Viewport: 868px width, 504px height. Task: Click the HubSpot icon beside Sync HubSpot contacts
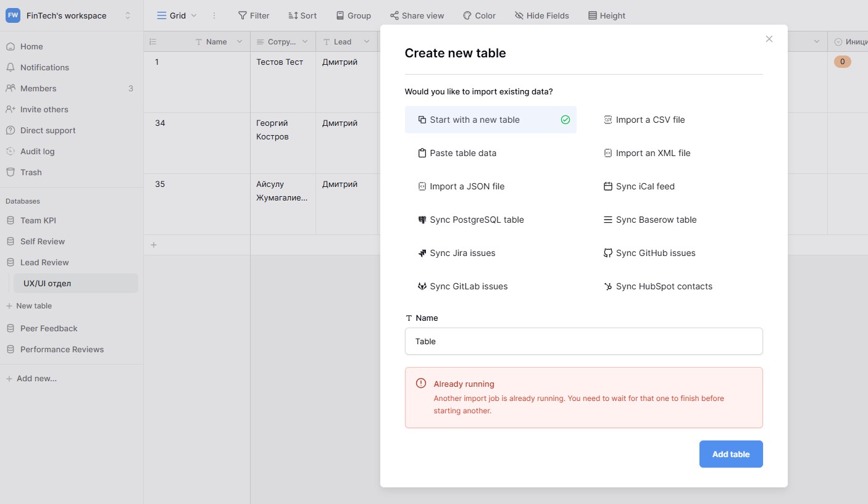[608, 286]
